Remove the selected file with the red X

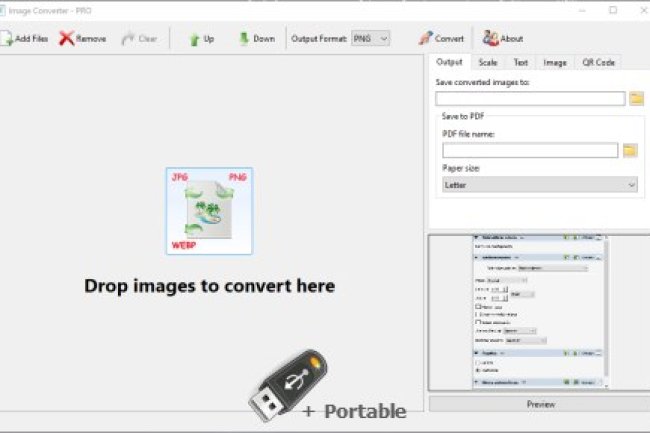pyautogui.click(x=67, y=39)
